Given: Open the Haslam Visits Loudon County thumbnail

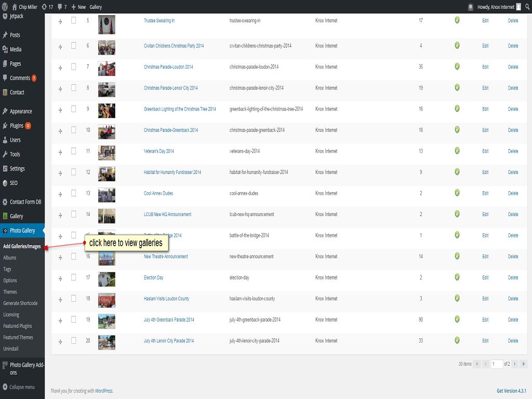Looking at the screenshot, I should 107,300.
